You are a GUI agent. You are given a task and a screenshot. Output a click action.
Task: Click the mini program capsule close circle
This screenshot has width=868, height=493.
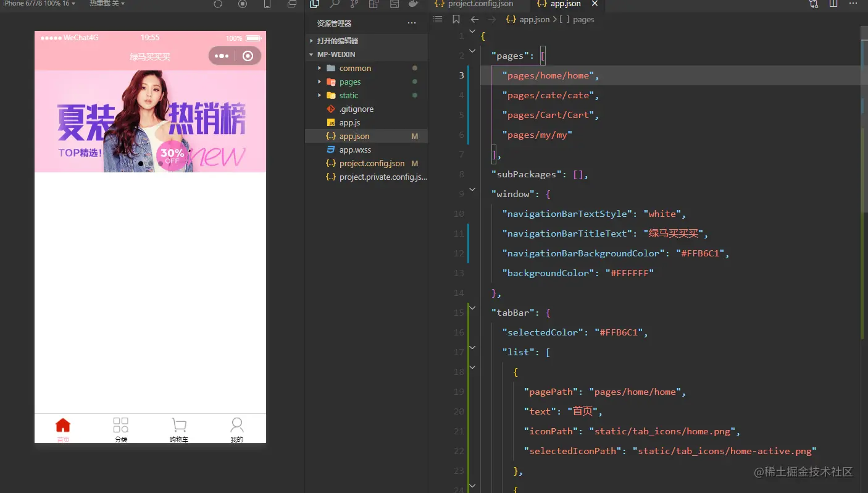[248, 56]
